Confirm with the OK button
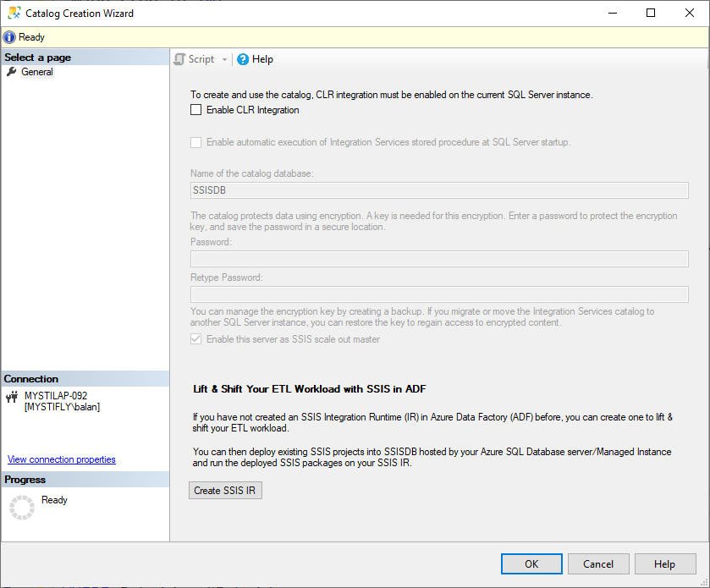Viewport: 710px width, 588px height. 531,564
